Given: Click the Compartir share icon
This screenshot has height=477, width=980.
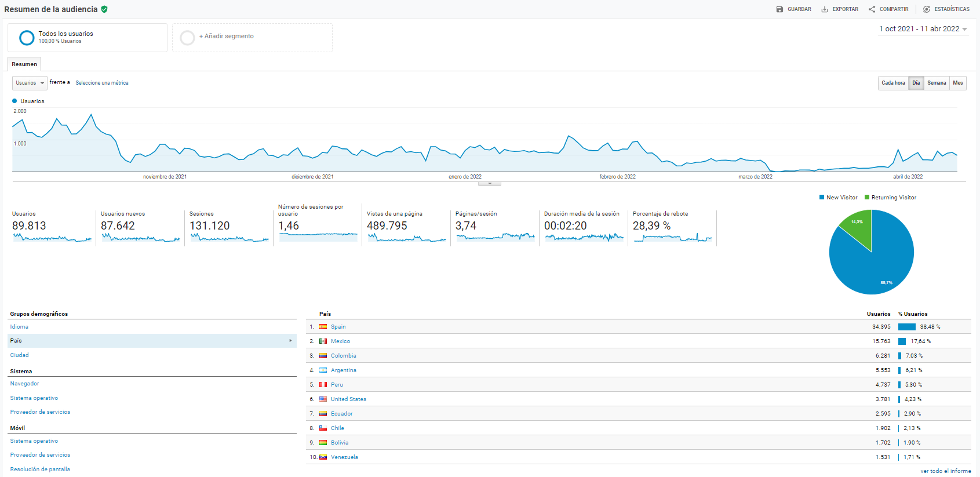Looking at the screenshot, I should coord(872,9).
